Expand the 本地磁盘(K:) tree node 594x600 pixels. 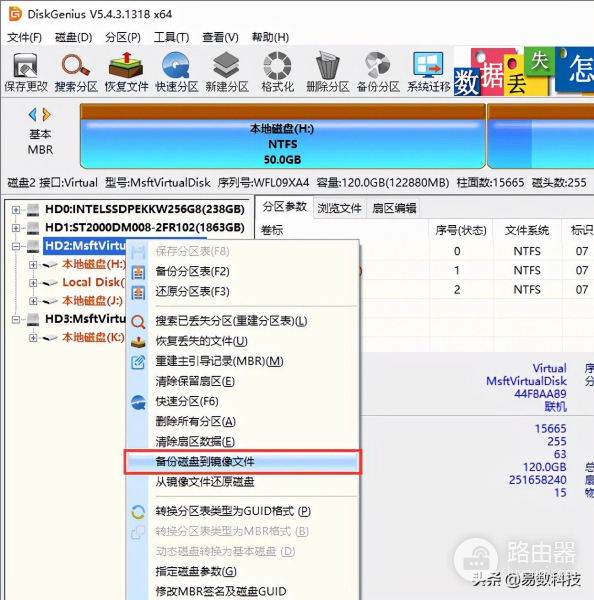[x=33, y=338]
